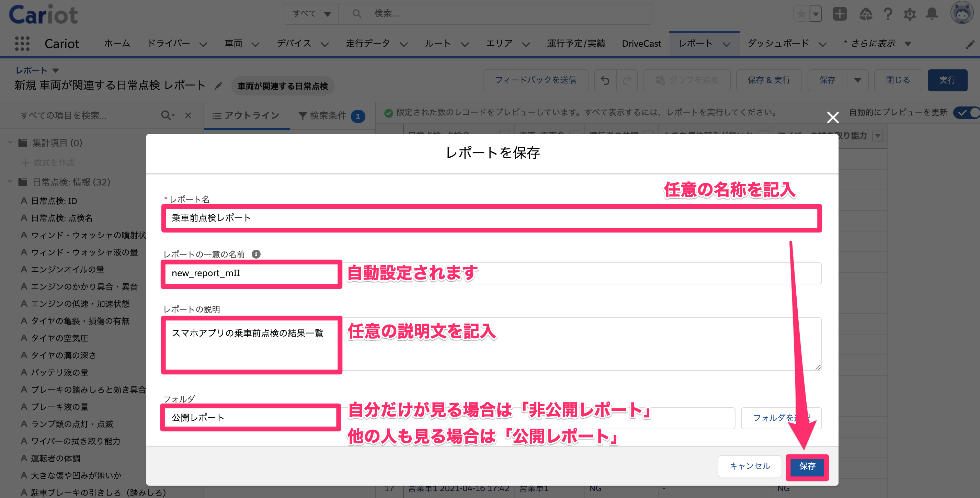Select the バッテリ液の量 field

(x=59, y=372)
